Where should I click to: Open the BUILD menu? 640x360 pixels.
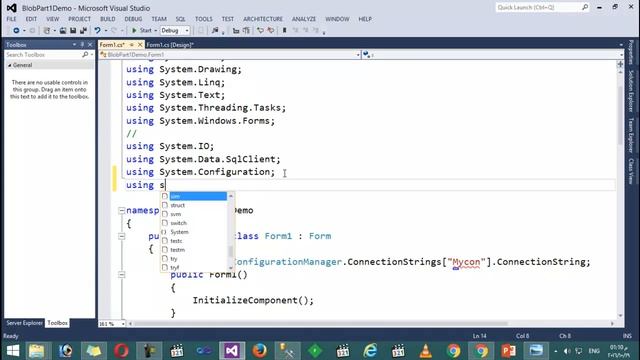click(x=108, y=19)
